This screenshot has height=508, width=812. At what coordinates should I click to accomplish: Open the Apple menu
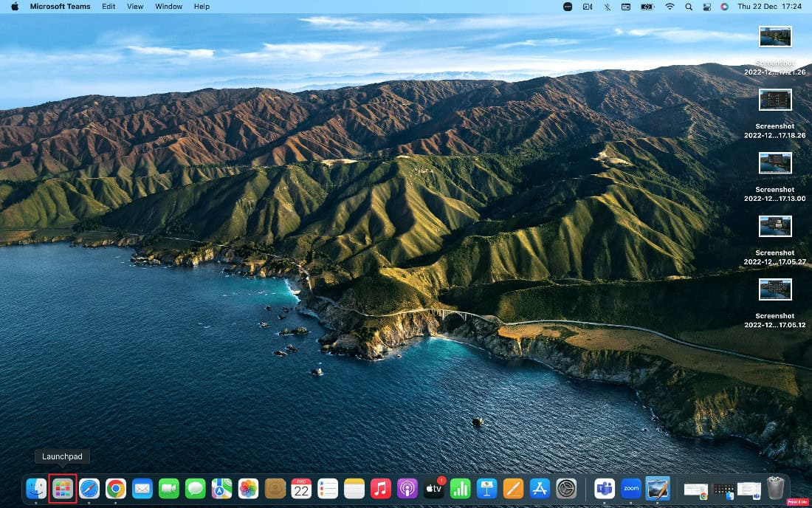point(15,7)
